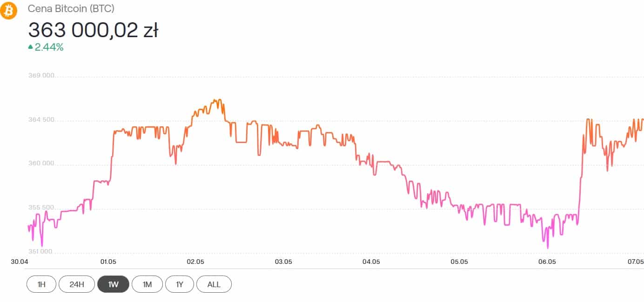The image size is (644, 302).
Task: Click the Cena Bitcoin (BTC) title
Action: click(71, 8)
